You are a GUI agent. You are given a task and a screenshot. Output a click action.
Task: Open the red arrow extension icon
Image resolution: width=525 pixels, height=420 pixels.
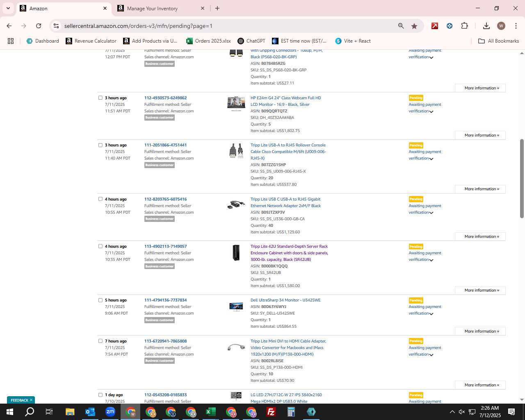click(x=435, y=26)
